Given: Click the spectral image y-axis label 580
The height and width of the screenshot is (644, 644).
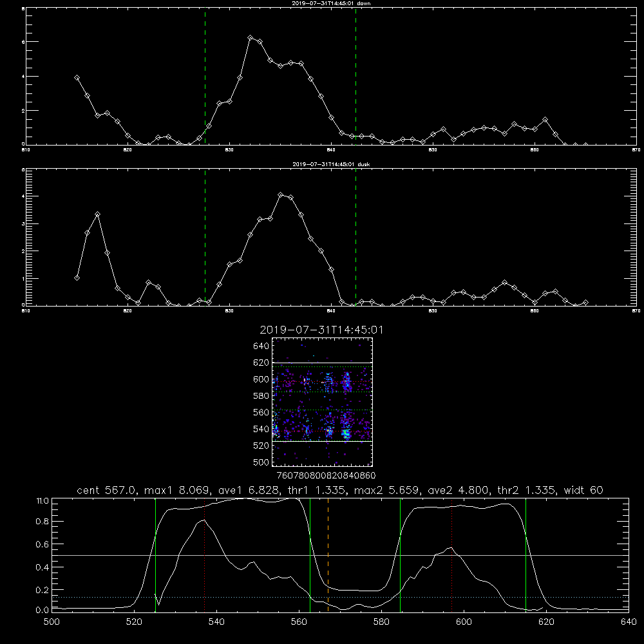Looking at the screenshot, I should [x=261, y=396].
